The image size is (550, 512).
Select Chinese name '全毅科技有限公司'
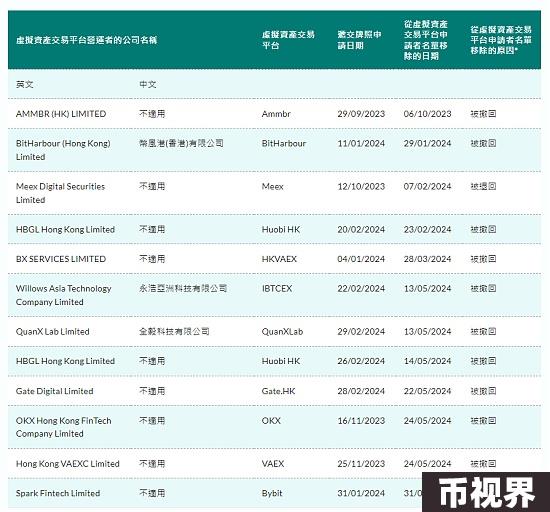point(174,332)
